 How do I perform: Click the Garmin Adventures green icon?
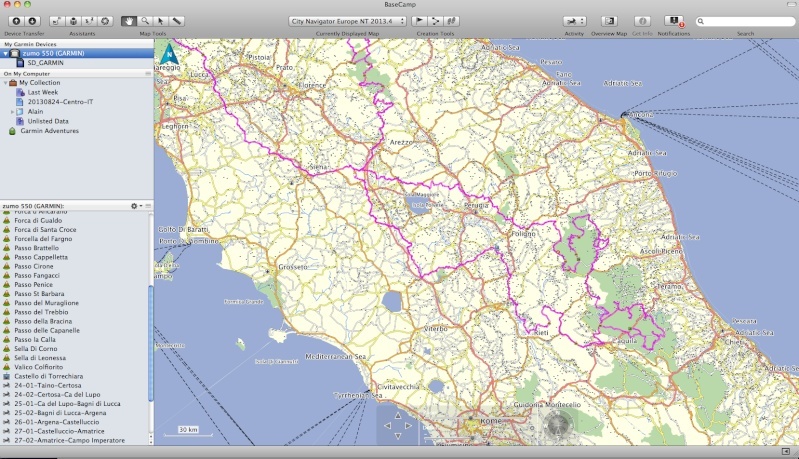tap(12, 131)
